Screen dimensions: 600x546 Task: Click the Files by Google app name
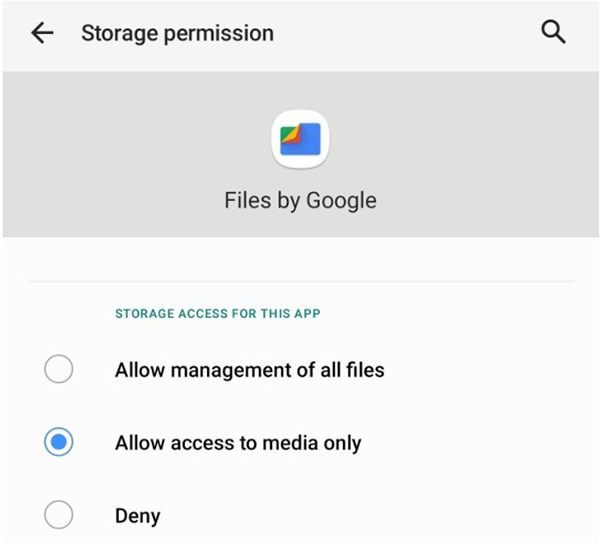coord(300,201)
